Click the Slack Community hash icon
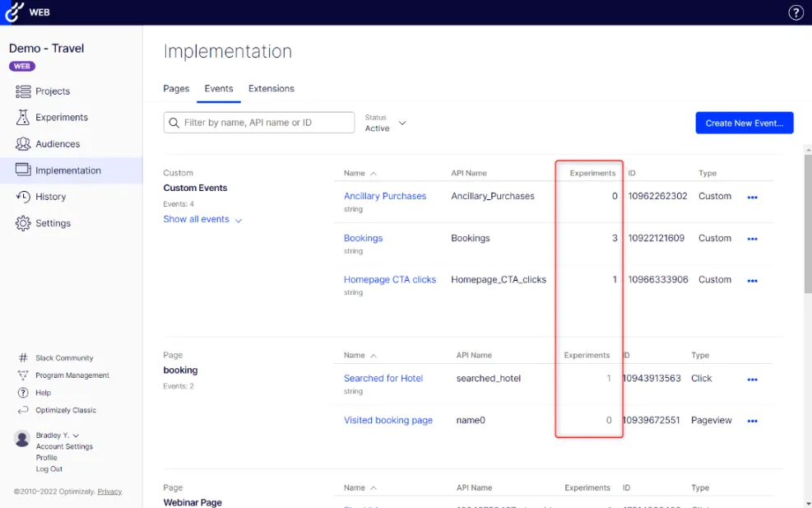 (x=23, y=357)
